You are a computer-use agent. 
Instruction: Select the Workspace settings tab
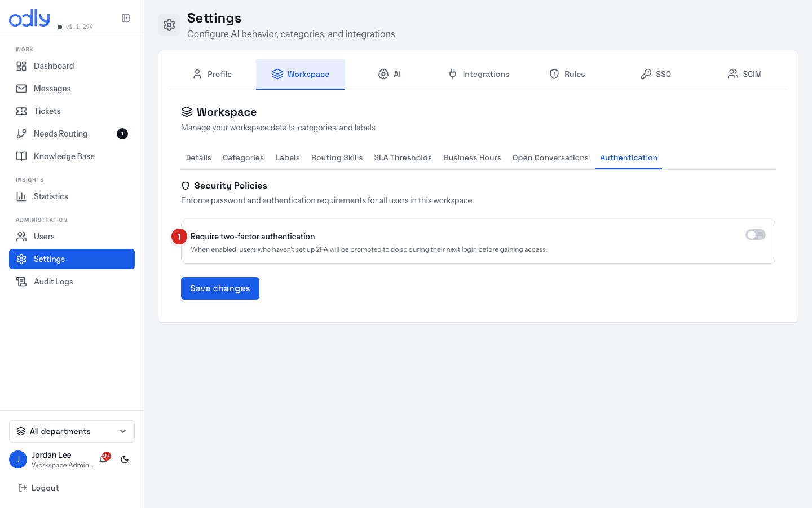coord(301,74)
